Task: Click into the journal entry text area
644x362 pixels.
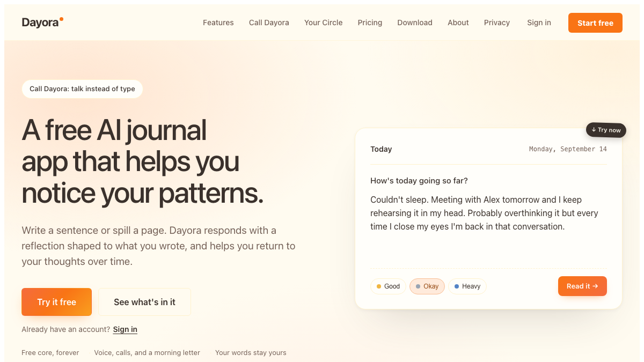Action: tap(488, 226)
